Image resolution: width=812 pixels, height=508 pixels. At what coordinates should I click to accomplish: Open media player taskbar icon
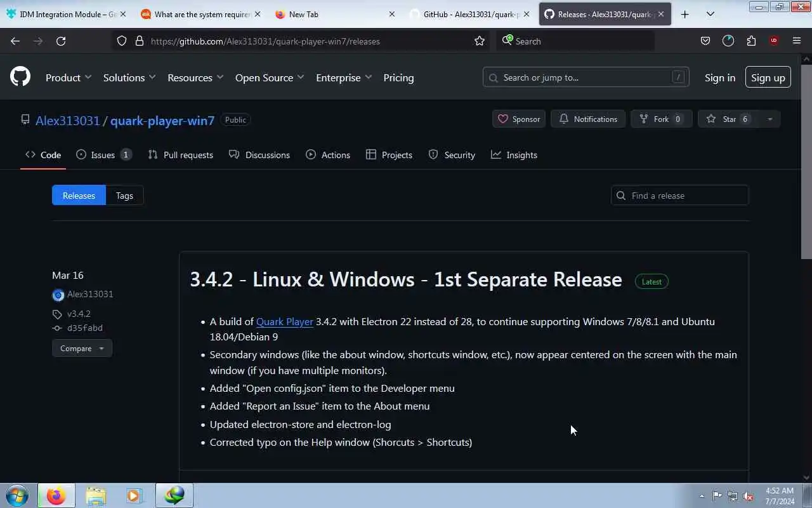(x=134, y=495)
